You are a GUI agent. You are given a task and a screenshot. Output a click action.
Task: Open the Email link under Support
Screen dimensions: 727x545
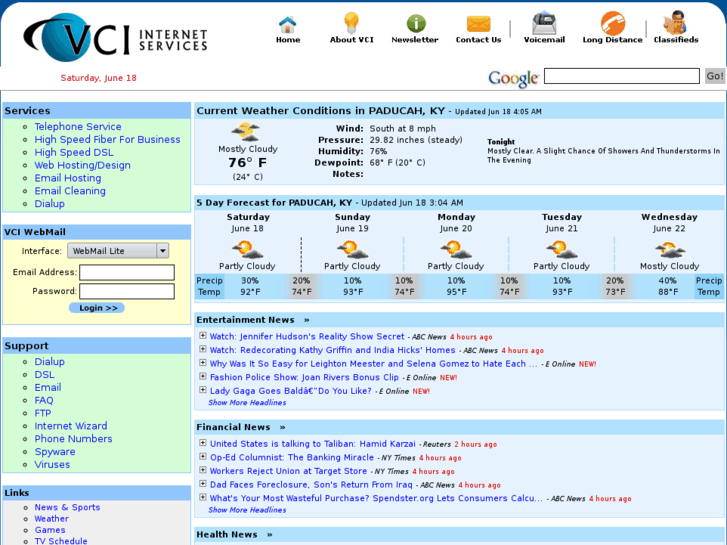48,387
